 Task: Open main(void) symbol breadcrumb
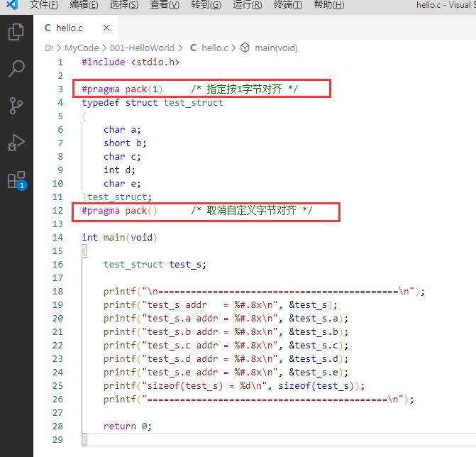coord(276,48)
